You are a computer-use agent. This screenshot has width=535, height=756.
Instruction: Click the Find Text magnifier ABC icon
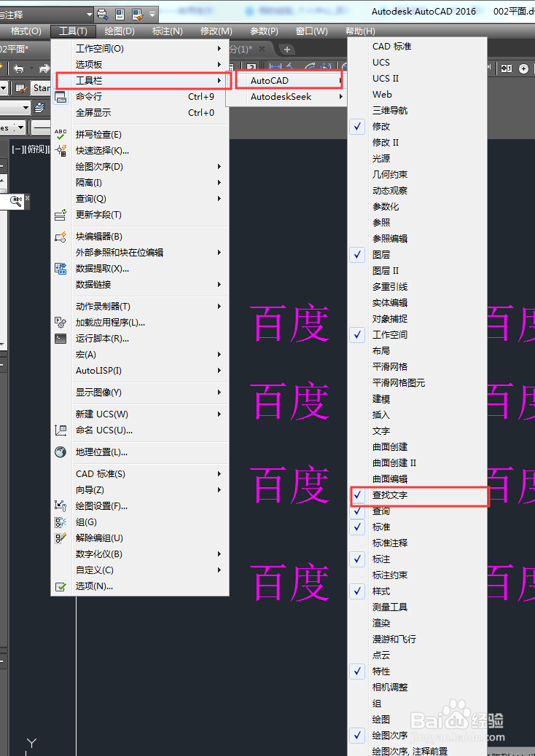(17, 200)
